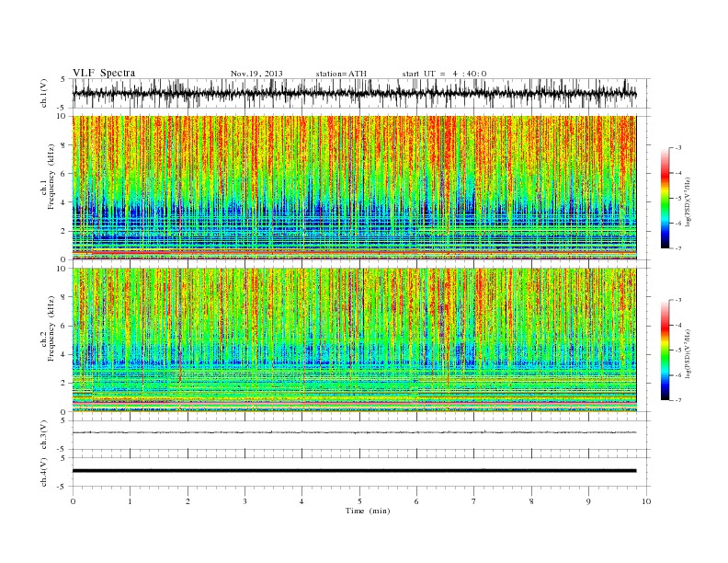This screenshot has height=563, width=728.
Task: Click the "-5" label on ch.2 color bar
Action: tap(678, 350)
